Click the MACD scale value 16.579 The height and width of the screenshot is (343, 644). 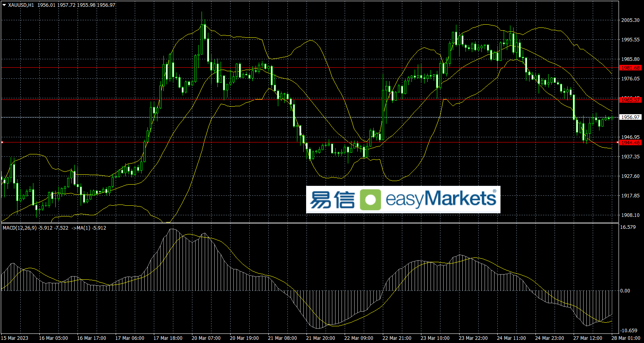tap(628, 227)
